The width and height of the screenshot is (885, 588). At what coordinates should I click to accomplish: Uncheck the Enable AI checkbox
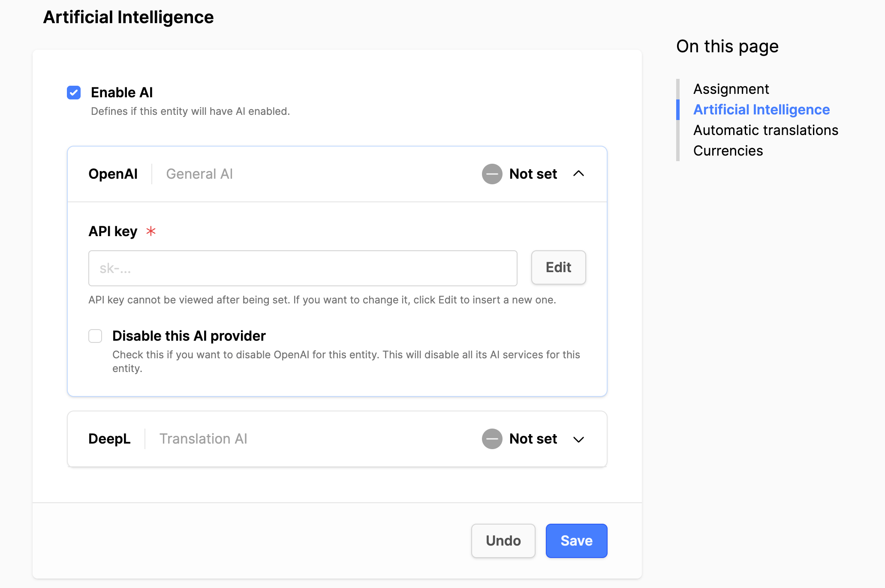pyautogui.click(x=74, y=93)
